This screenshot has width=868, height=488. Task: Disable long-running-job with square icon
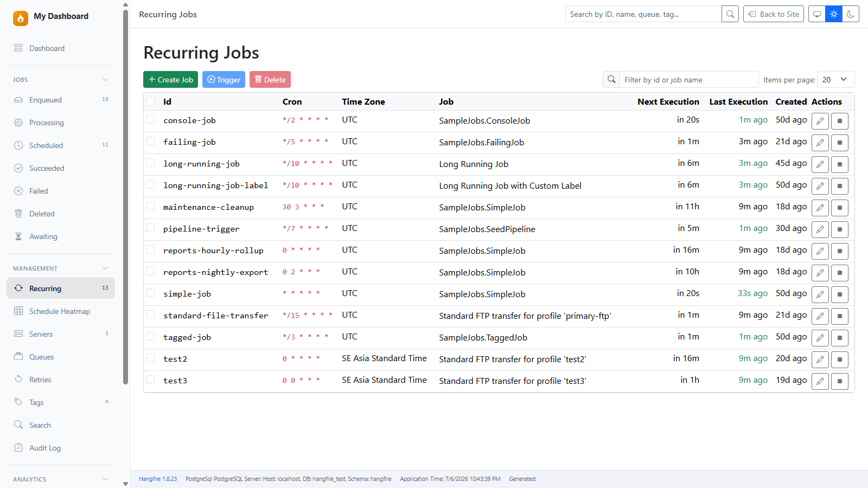(x=840, y=164)
